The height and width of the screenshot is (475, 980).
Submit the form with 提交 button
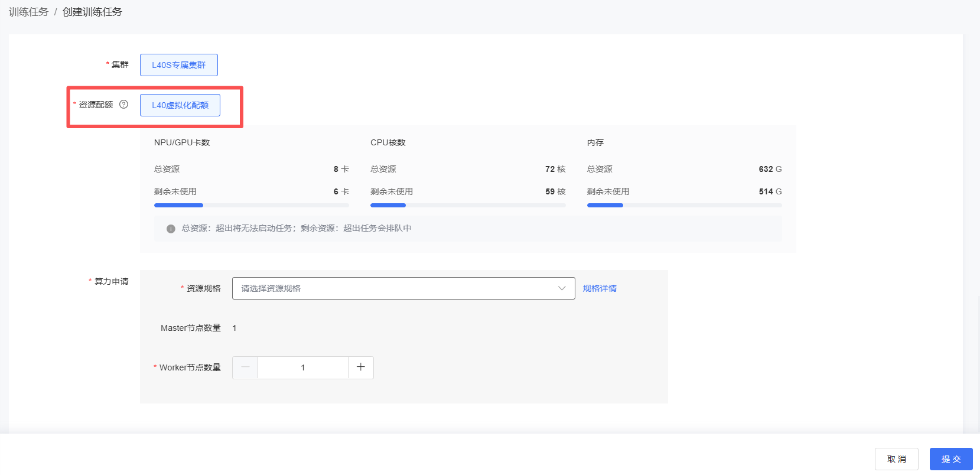[x=950, y=459]
